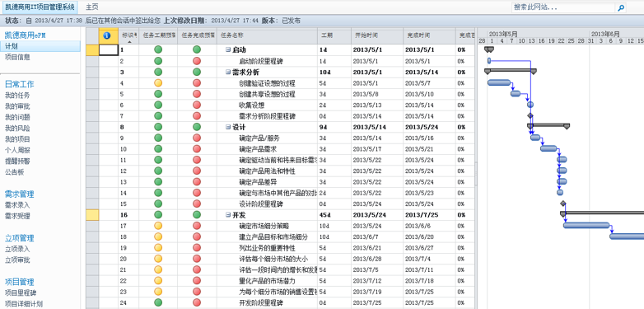Click green completion indicator in row 8
Screen dimensions: 644x309
coord(197,127)
